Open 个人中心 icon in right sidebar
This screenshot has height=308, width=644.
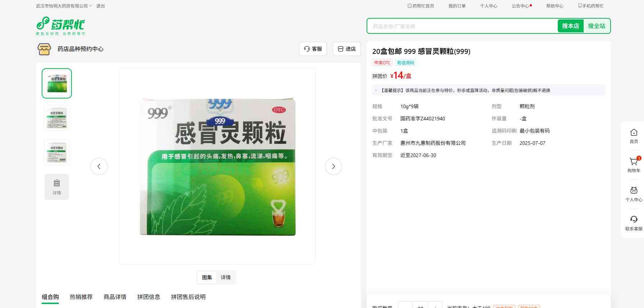click(x=634, y=190)
